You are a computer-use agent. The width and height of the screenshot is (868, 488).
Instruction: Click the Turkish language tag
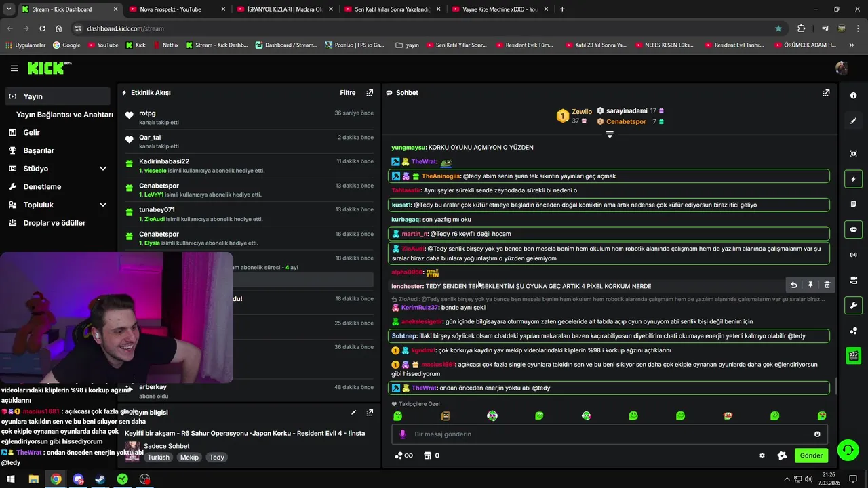(x=159, y=457)
